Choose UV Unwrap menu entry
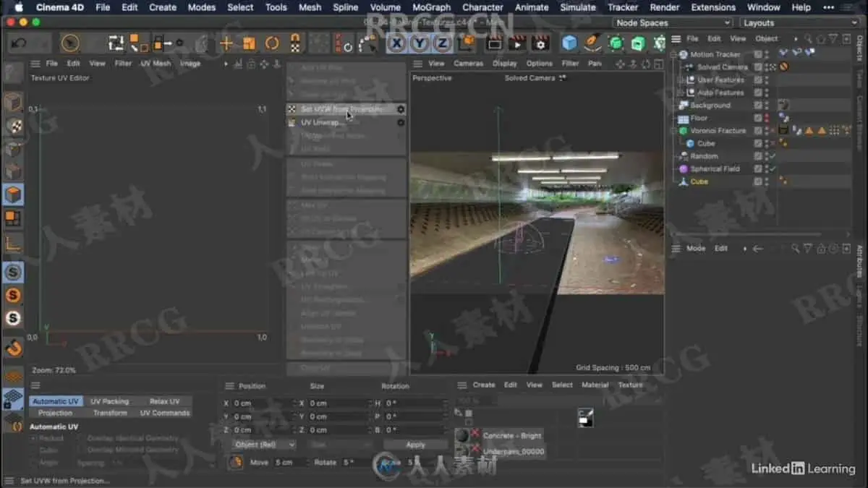This screenshot has height=488, width=868. click(346, 123)
